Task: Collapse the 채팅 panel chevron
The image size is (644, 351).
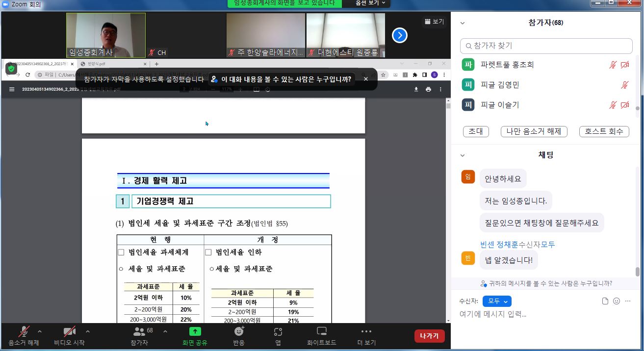Action: click(x=462, y=155)
